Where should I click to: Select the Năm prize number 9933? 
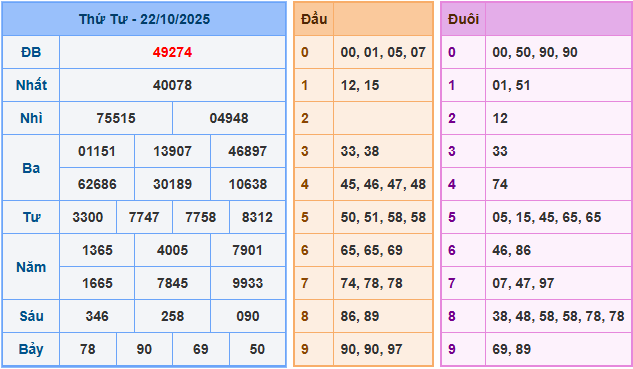point(247,283)
